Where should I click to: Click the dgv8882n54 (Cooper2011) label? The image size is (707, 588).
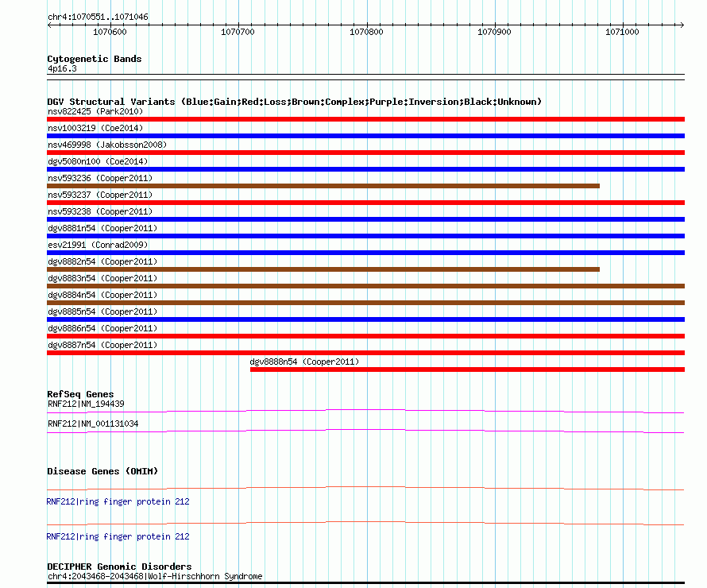pyautogui.click(x=102, y=261)
